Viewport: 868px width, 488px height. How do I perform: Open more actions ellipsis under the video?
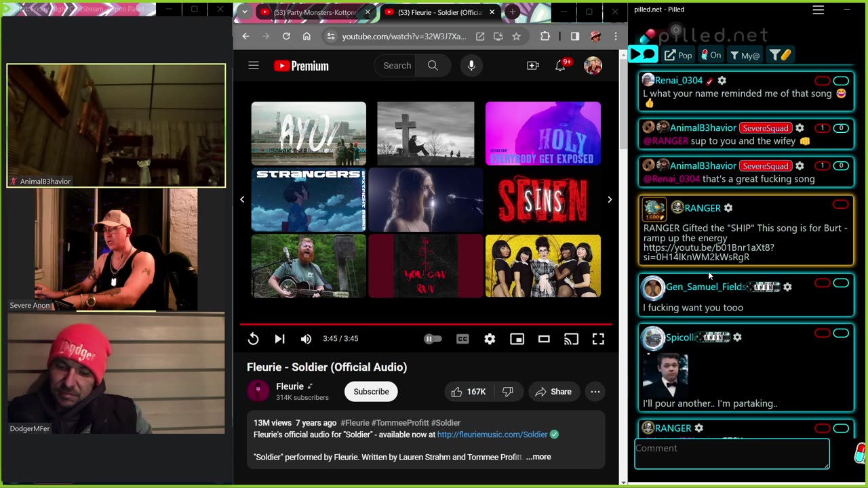click(595, 392)
